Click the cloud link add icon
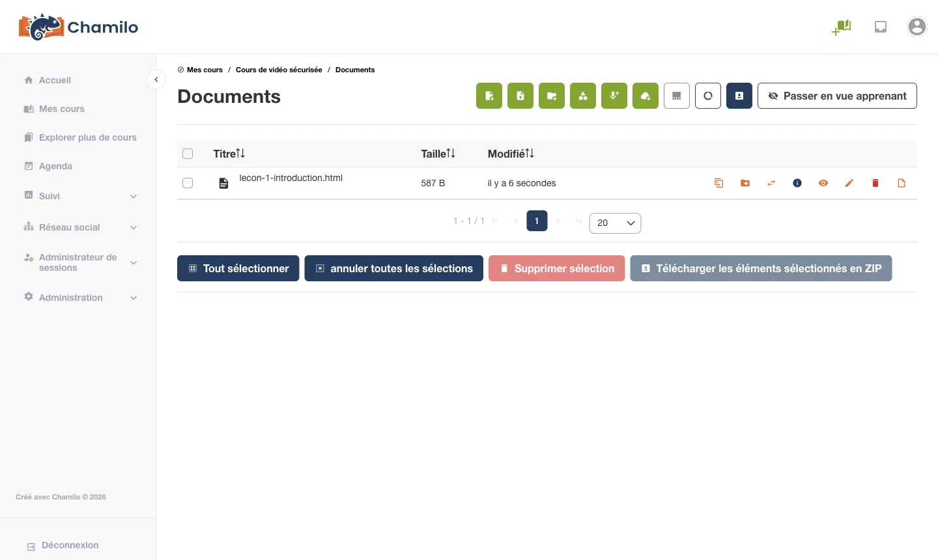 pyautogui.click(x=646, y=96)
